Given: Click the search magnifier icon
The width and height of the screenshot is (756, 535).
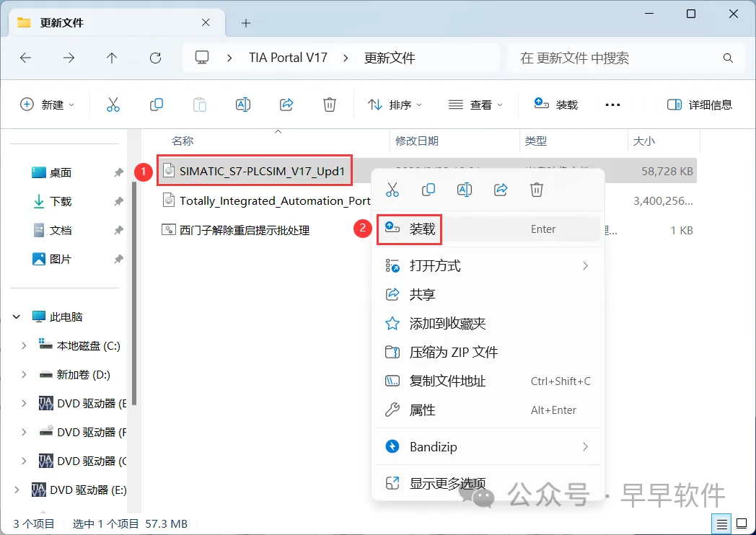Looking at the screenshot, I should pos(728,58).
